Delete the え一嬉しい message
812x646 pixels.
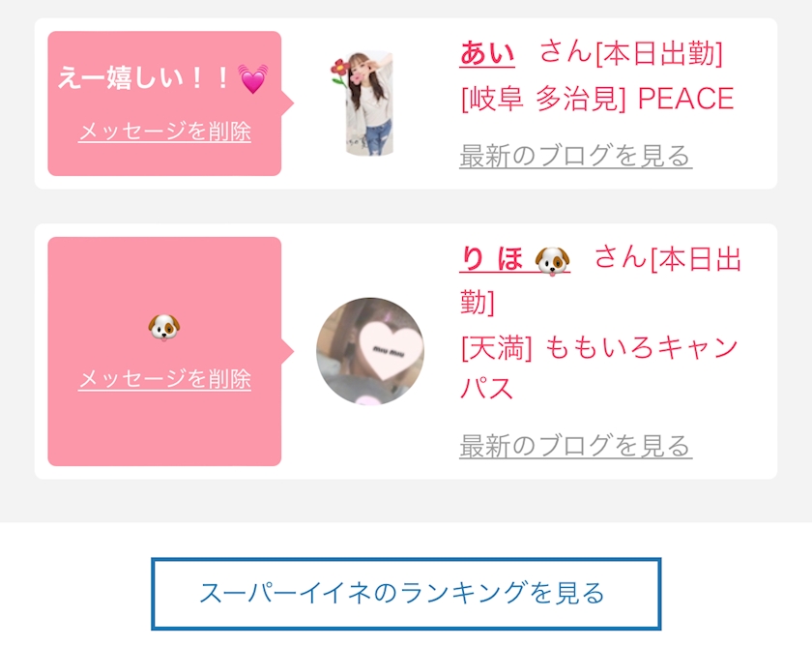tap(164, 132)
